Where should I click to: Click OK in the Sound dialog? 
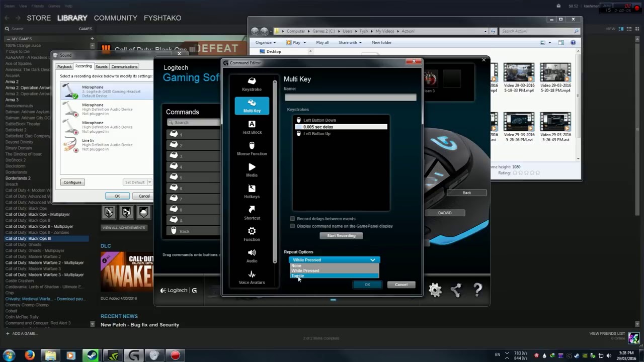(117, 196)
